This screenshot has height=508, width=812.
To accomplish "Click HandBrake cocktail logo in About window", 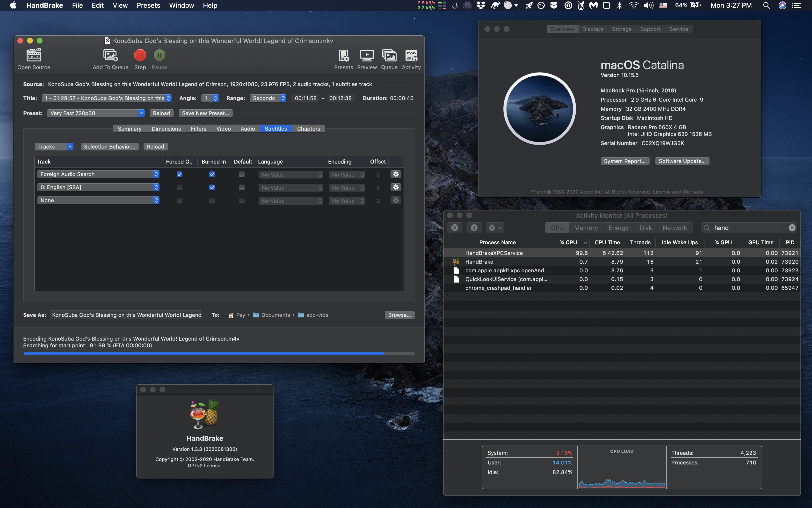I will tap(205, 414).
